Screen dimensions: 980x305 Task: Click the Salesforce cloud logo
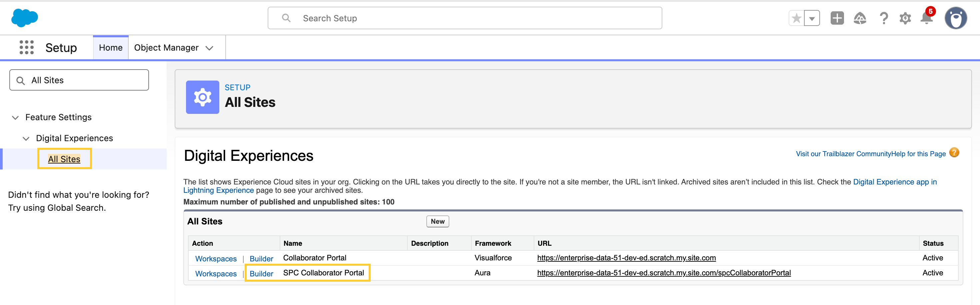pos(25,18)
